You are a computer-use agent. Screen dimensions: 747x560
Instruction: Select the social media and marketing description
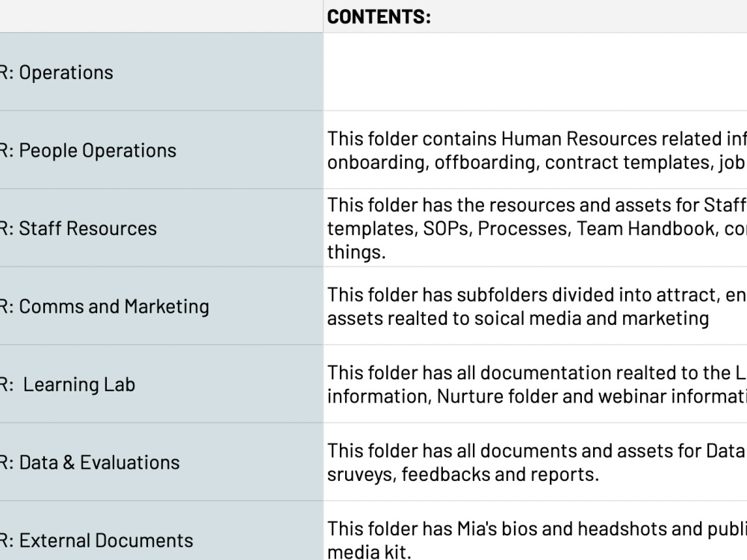coord(535,306)
